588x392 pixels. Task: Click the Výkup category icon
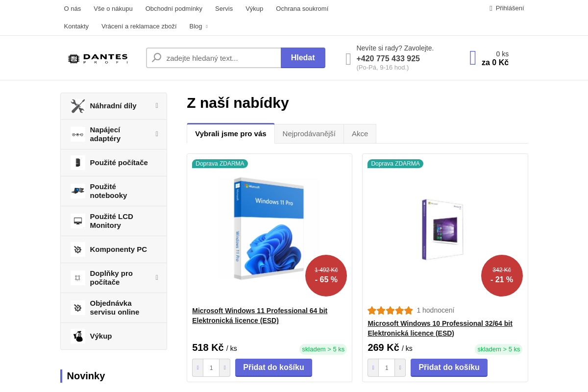77,336
